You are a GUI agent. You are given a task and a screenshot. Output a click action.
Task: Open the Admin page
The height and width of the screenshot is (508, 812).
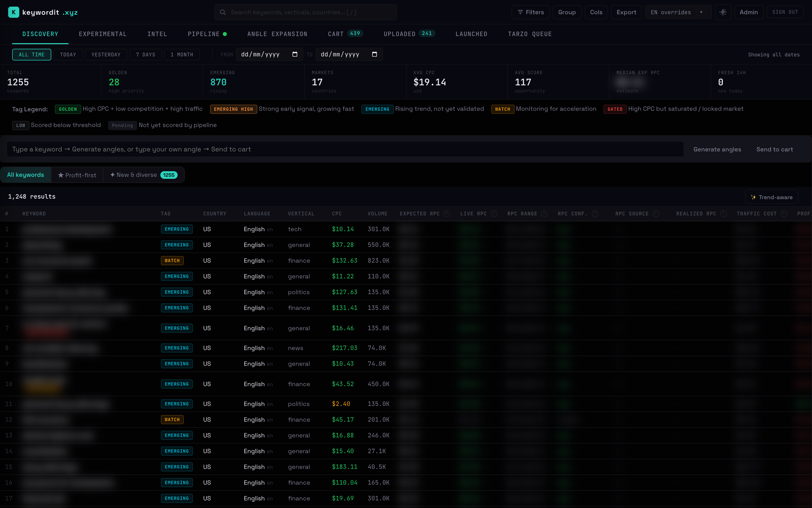click(749, 12)
